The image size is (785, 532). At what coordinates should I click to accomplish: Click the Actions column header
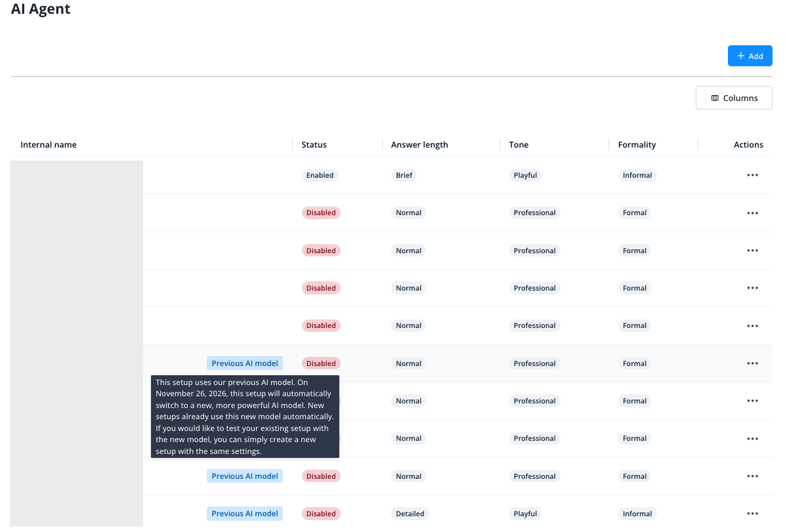[x=748, y=144]
